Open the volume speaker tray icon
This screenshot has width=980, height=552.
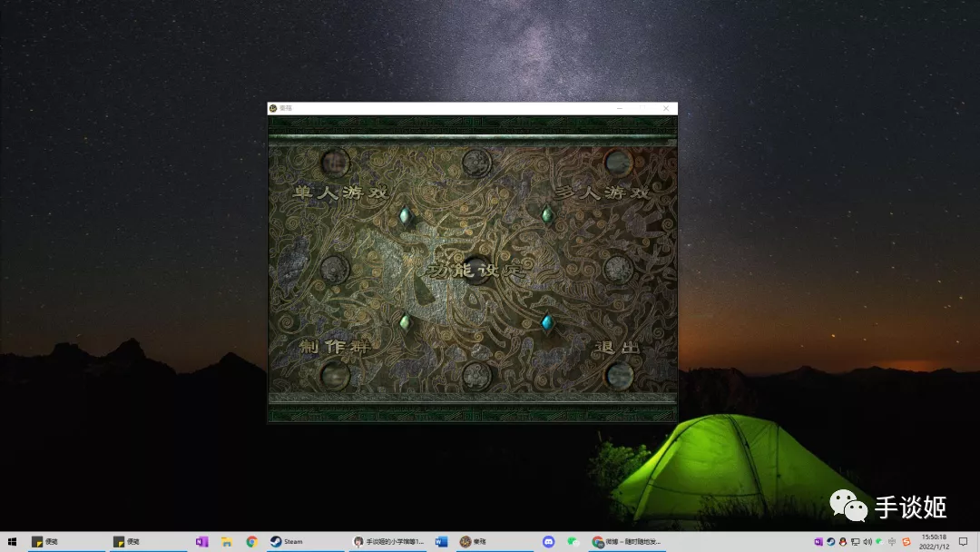click(x=867, y=542)
